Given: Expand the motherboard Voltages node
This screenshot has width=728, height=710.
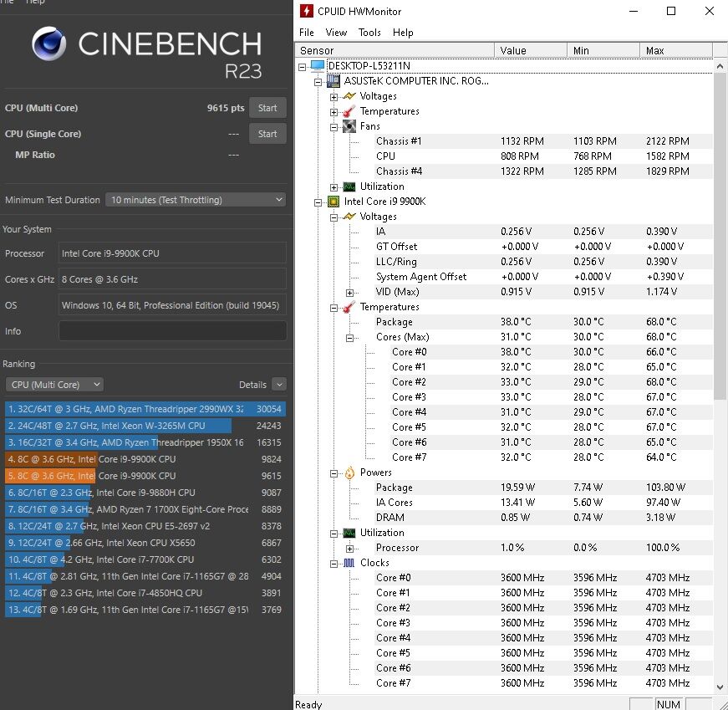Looking at the screenshot, I should point(333,97).
